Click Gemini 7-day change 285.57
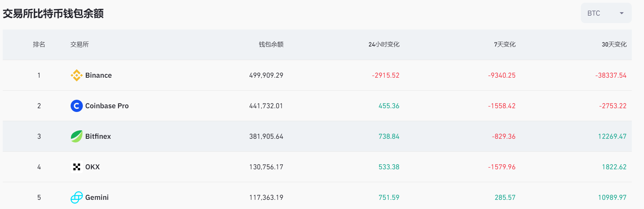Image resolution: width=644 pixels, height=209 pixels. click(505, 197)
